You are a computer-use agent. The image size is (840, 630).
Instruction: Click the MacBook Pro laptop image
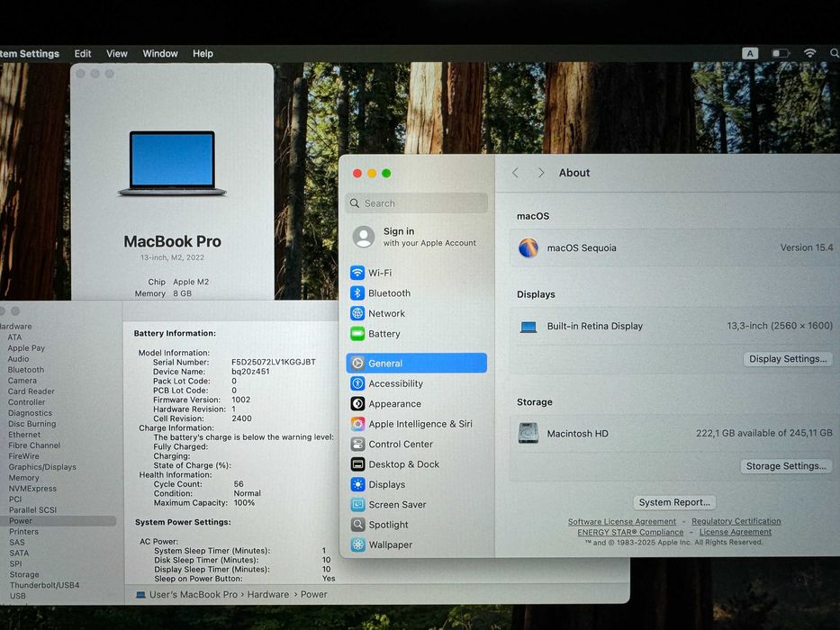[172, 163]
